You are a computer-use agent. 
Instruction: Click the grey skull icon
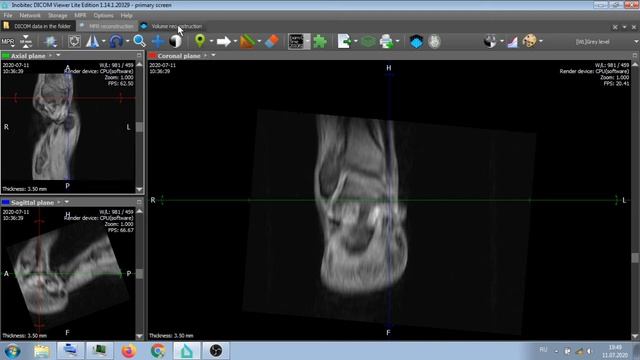coord(435,41)
